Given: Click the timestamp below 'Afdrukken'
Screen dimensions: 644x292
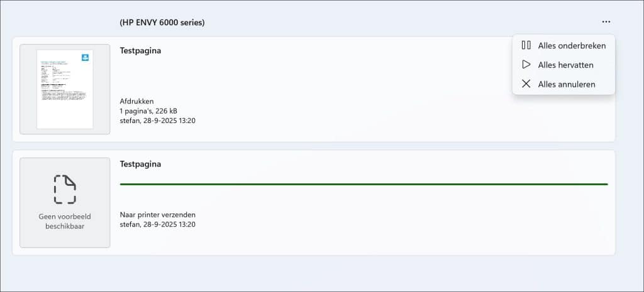Looking at the screenshot, I should click(158, 121).
